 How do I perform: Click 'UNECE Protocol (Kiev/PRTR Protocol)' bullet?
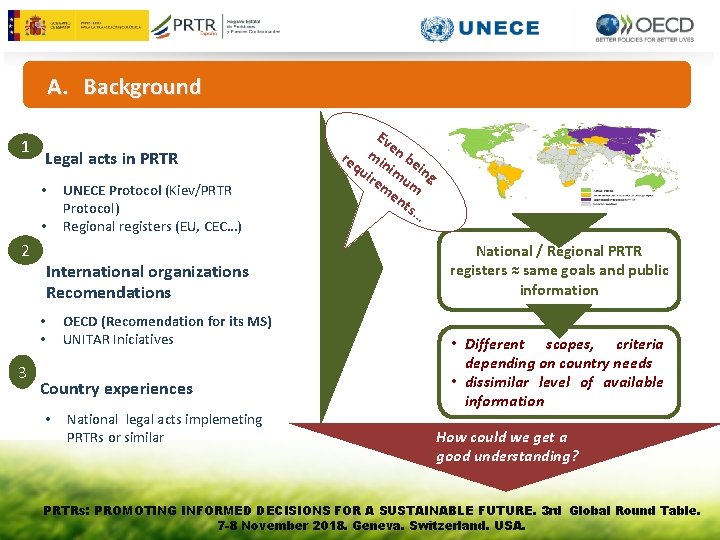click(147, 199)
